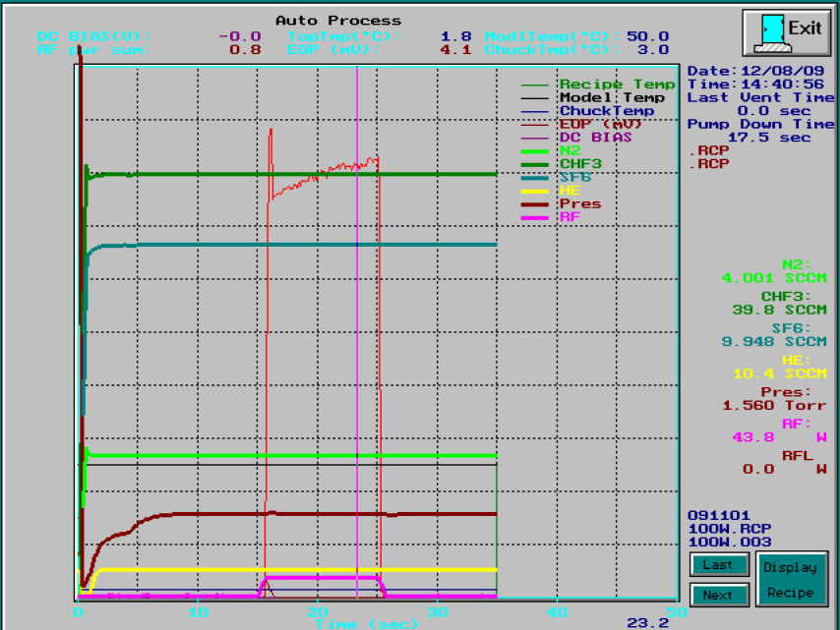Viewport: 840px width, 630px height.
Task: Click the Display Recipe button
Action: tap(790, 580)
